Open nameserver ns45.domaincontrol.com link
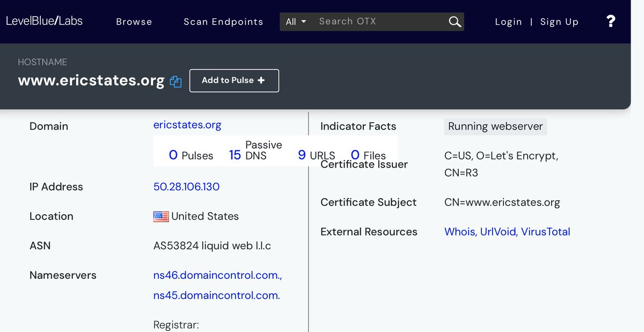 click(216, 295)
